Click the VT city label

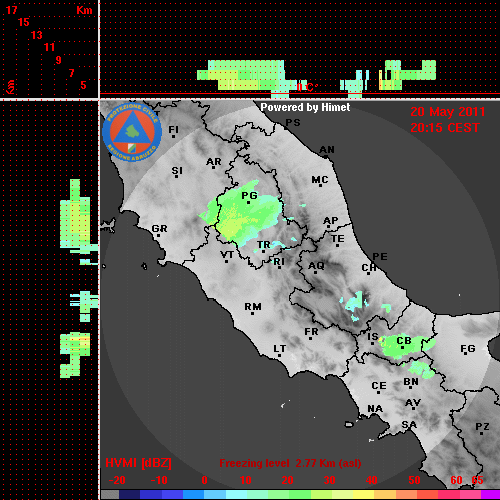click(227, 255)
